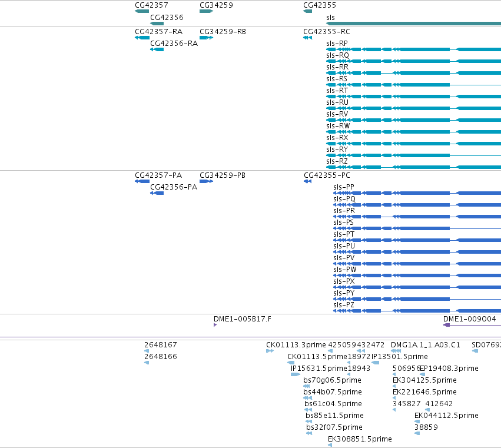Image resolution: width=501 pixels, height=448 pixels.
Task: Open feature 18943
Action: point(349,374)
